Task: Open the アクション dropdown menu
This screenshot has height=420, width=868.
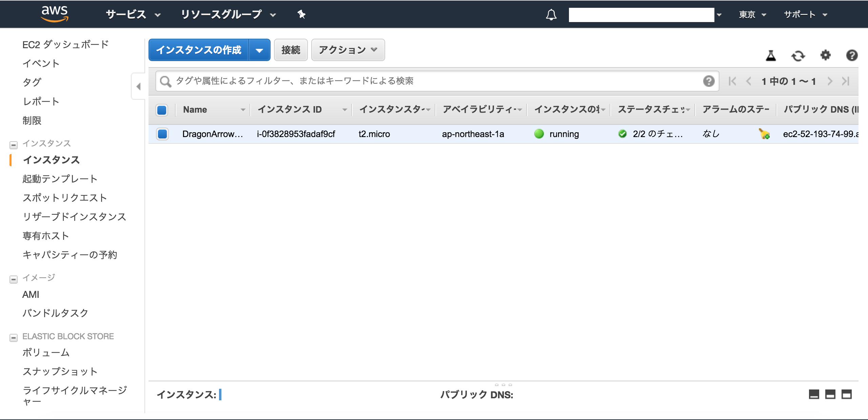Action: (x=348, y=50)
